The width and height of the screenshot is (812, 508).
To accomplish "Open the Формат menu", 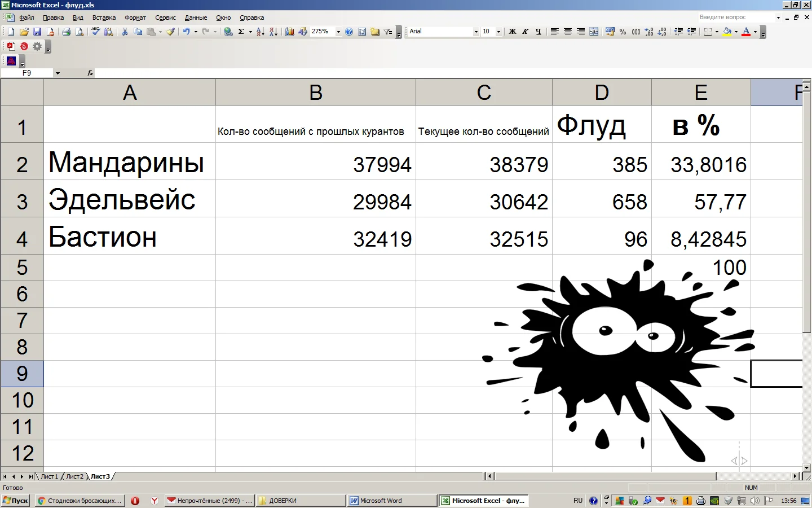I will tap(135, 17).
